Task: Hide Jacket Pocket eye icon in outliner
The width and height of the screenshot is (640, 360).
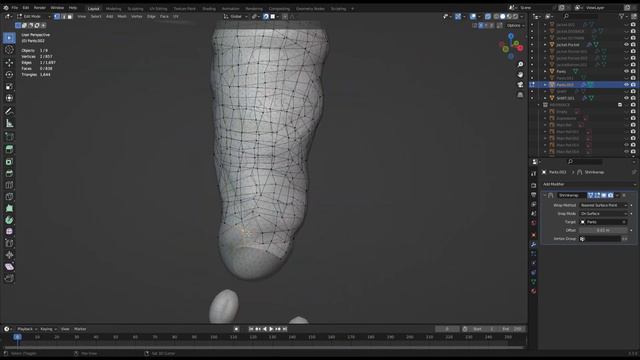Action: pyautogui.click(x=627, y=44)
